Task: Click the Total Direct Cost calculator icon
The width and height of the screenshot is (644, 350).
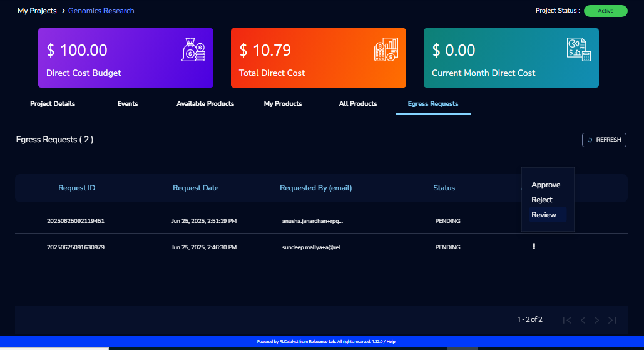Action: (x=386, y=49)
